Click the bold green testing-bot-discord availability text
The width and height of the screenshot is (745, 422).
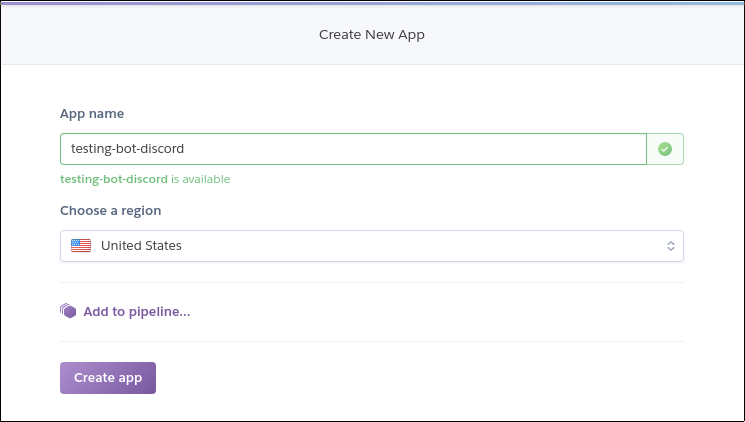(x=114, y=179)
